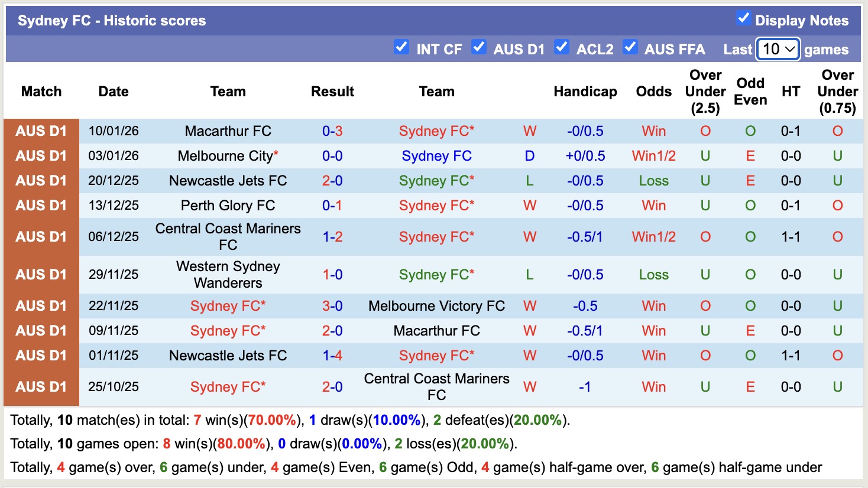This screenshot has width=868, height=488.
Task: Click the Date column header
Action: [x=113, y=92]
